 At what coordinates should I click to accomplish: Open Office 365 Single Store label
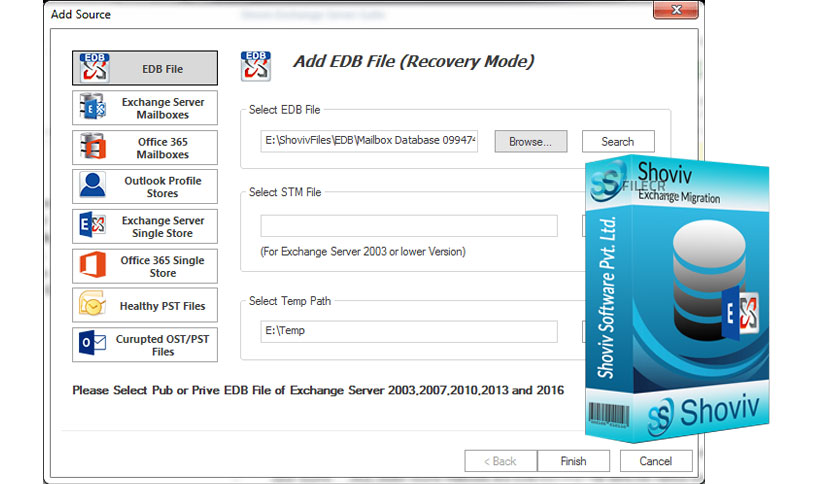163,267
